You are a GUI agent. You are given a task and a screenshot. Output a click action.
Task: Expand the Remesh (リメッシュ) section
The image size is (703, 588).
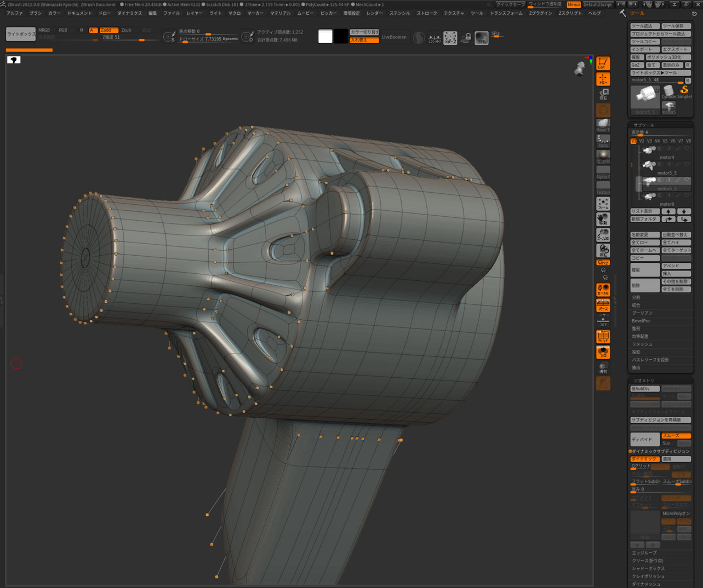coord(642,344)
